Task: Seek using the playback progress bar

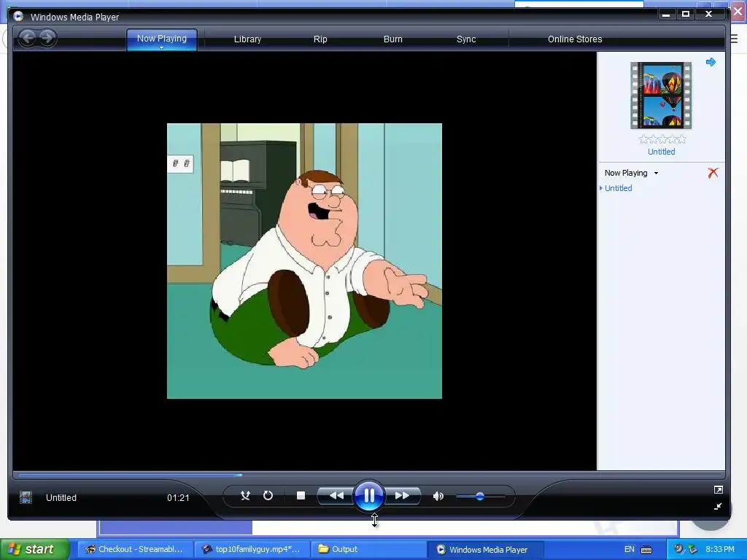Action: 368,475
